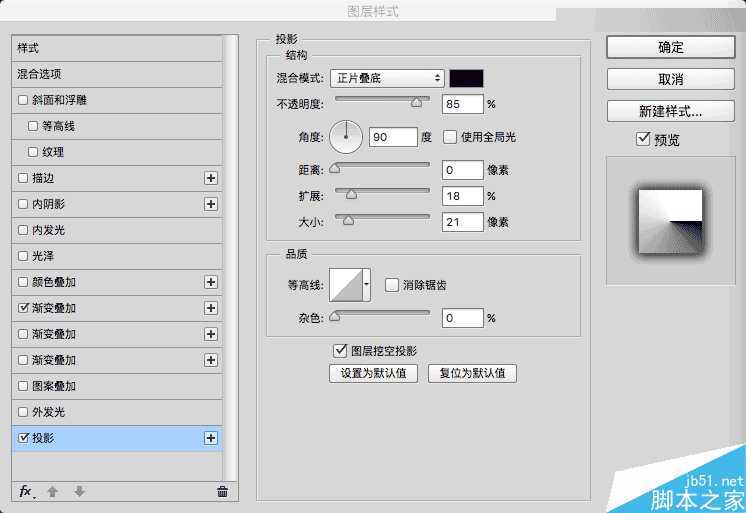Screen dimensions: 746x513
Task: Delete the effect with the trash icon
Action: tap(222, 491)
